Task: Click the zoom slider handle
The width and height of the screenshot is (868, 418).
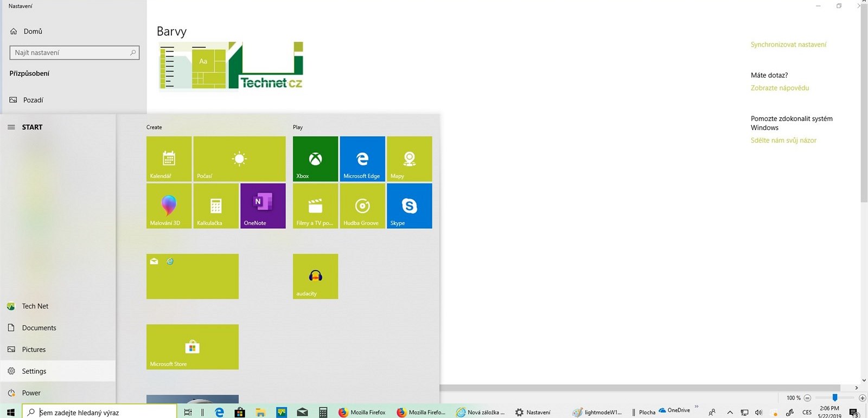Action: point(835,398)
